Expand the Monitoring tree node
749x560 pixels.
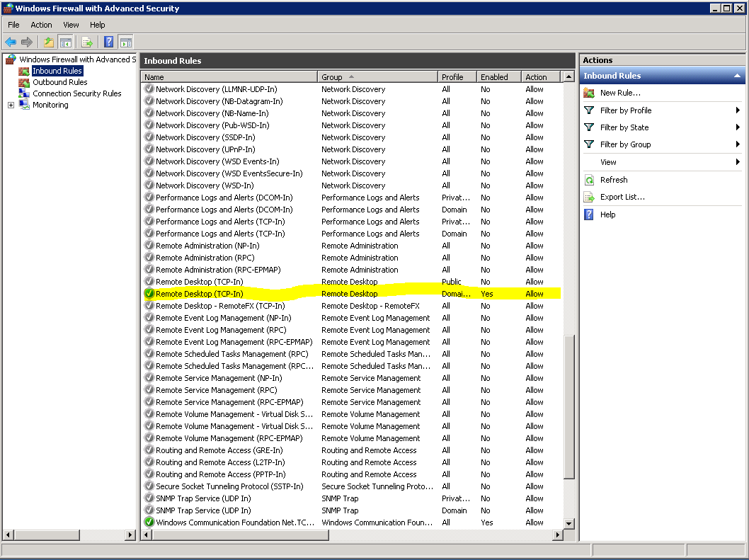tap(11, 105)
